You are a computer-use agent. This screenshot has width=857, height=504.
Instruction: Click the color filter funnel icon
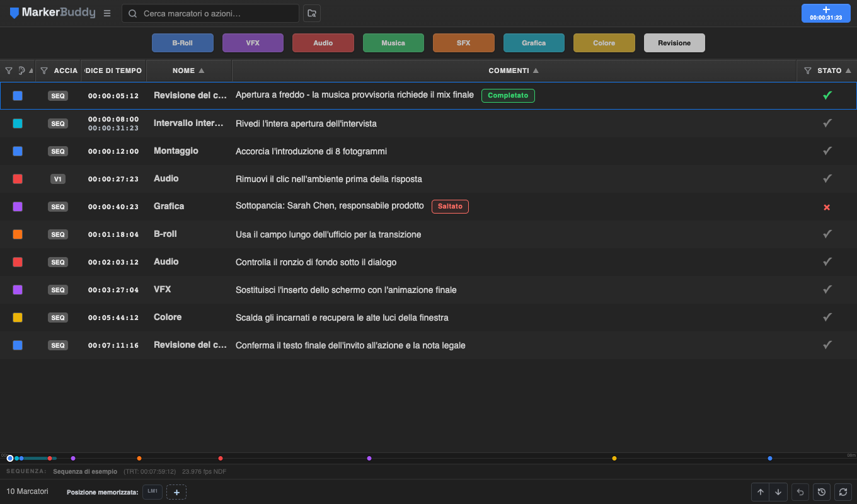click(9, 71)
